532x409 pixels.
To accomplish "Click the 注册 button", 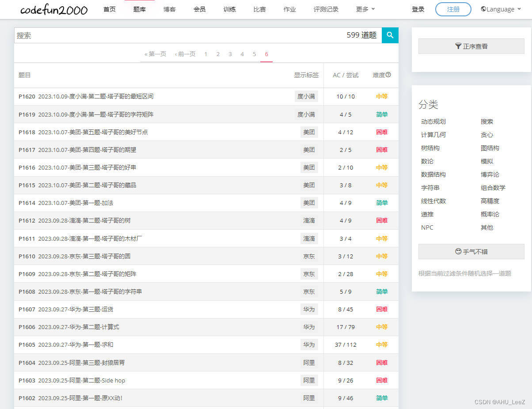I will (x=453, y=9).
